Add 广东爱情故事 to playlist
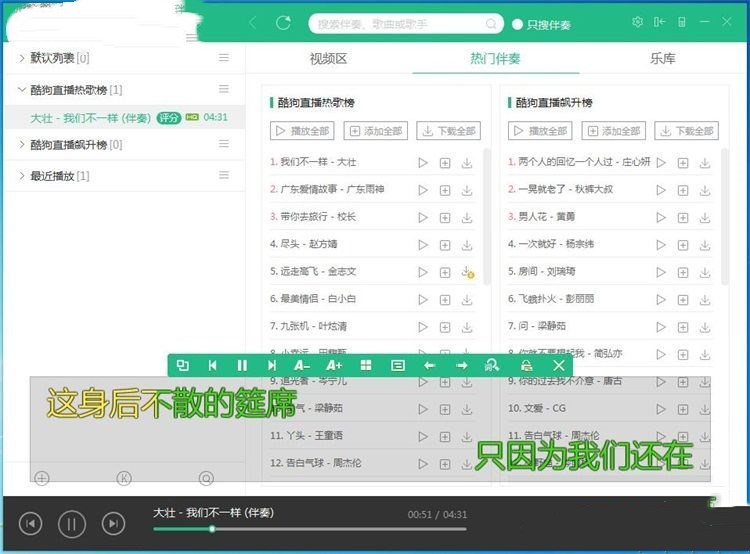 click(x=445, y=190)
